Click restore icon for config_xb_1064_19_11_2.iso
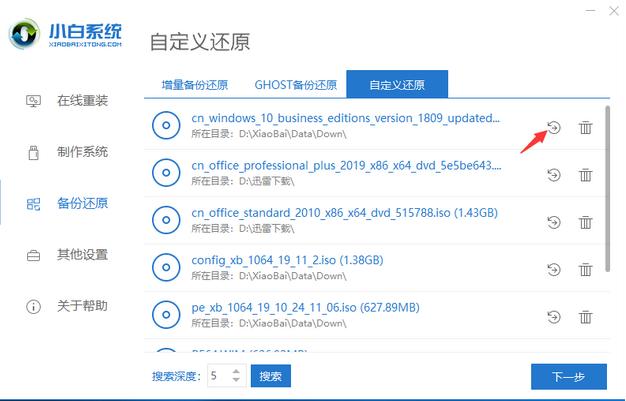This screenshot has width=626, height=401. [x=554, y=270]
